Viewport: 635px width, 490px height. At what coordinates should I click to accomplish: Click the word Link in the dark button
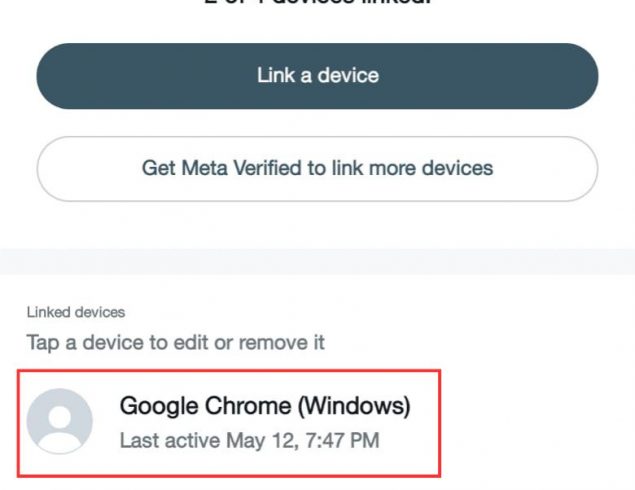(x=276, y=75)
